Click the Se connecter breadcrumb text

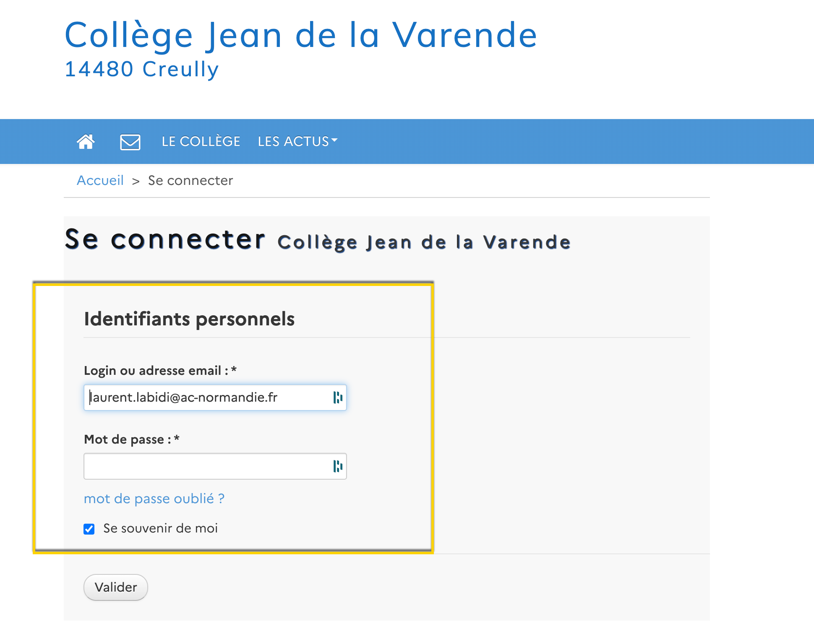190,180
